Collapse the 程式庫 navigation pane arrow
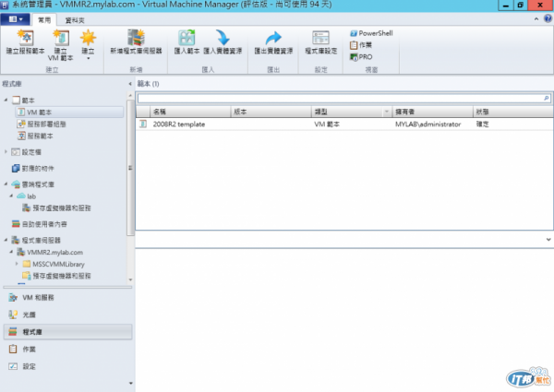Image resolution: width=554 pixels, height=392 pixels. 130,84
